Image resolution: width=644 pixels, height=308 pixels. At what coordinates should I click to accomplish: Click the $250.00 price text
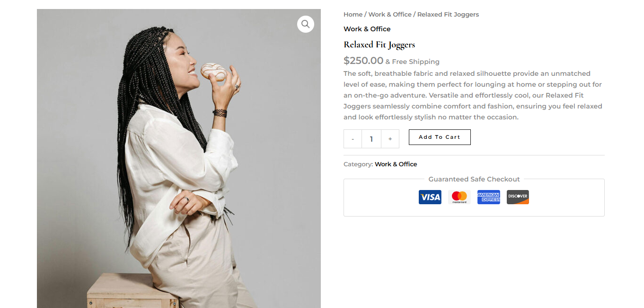[363, 61]
